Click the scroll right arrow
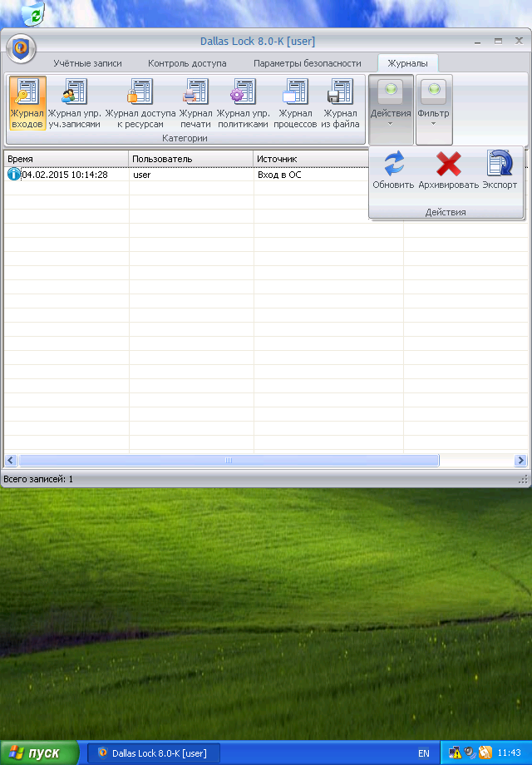532x765 pixels. [520, 460]
